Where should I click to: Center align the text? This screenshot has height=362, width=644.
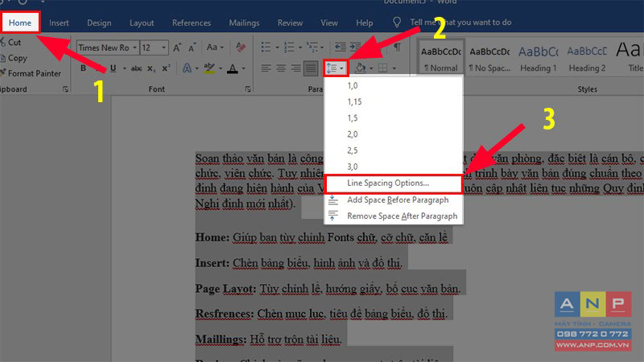point(281,68)
